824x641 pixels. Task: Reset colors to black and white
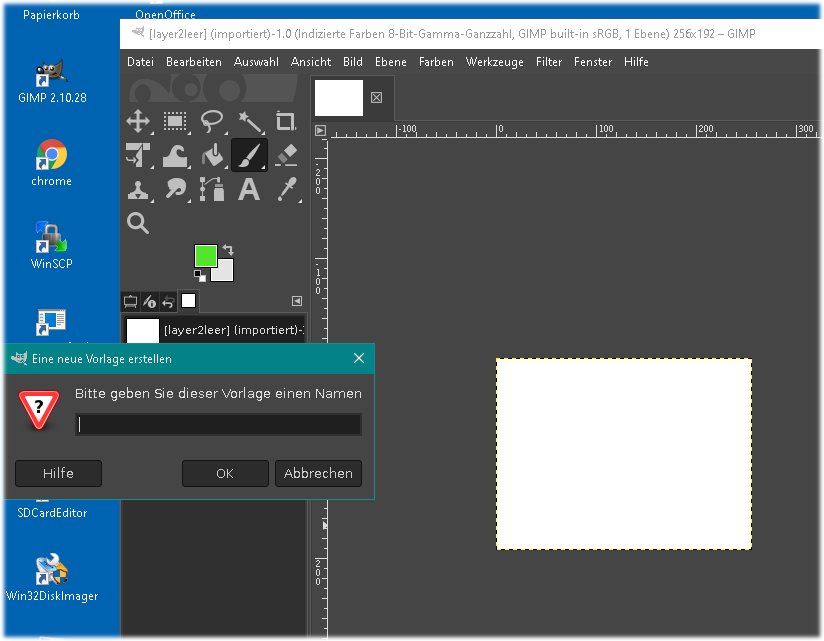tap(200, 276)
